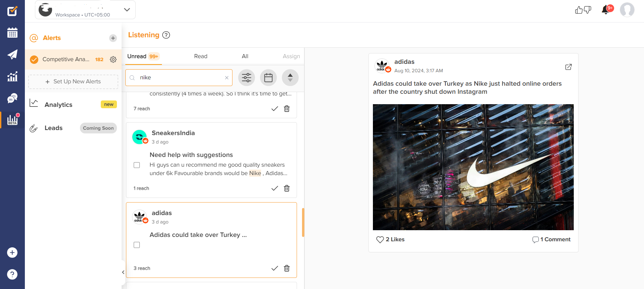Screen dimensions: 644x289
Task: Open the sort order arrows button
Action: pyautogui.click(x=290, y=78)
